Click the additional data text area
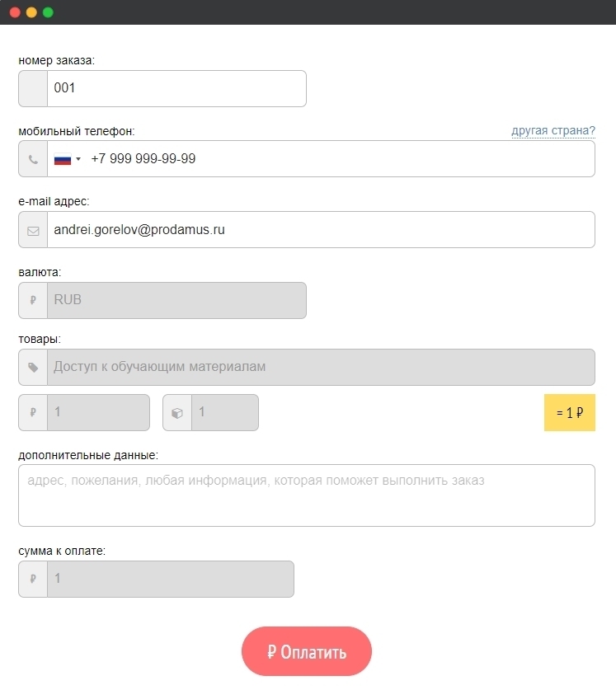 pos(306,495)
